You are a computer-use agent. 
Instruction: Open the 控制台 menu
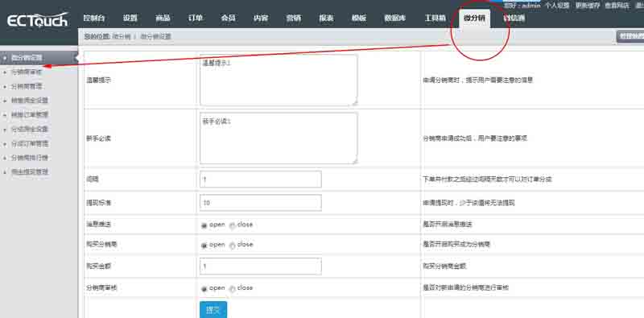point(94,19)
